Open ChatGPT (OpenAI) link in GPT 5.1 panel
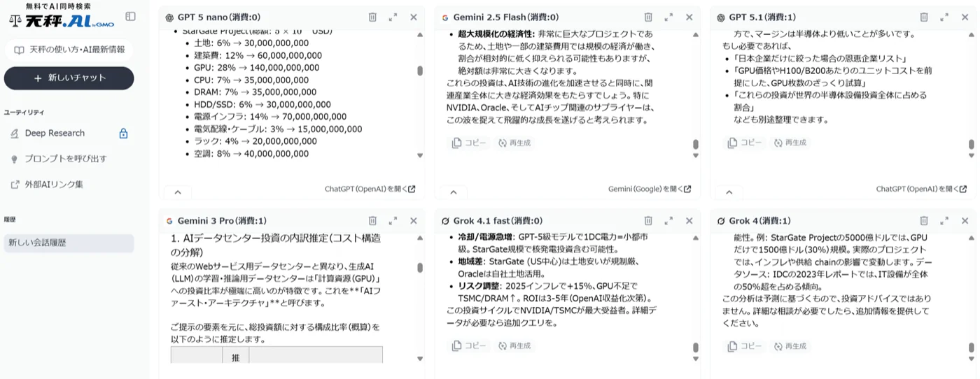Viewport: 980px width, 379px height. click(921, 189)
